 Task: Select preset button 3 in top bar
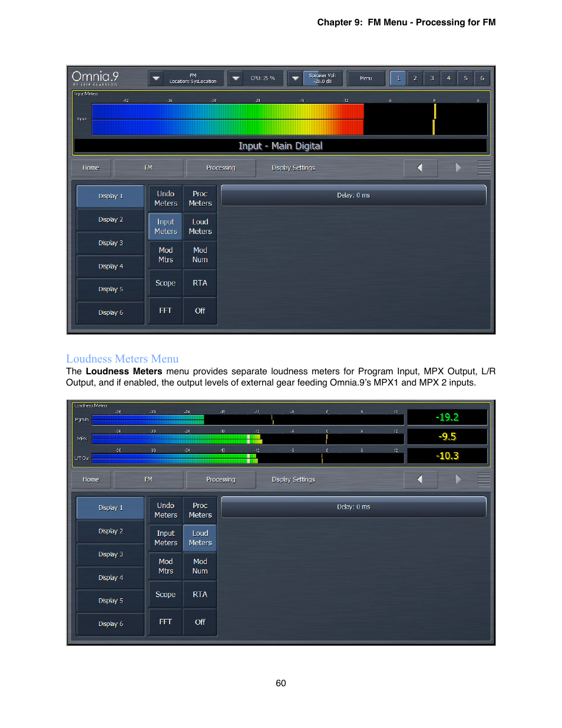pos(432,78)
